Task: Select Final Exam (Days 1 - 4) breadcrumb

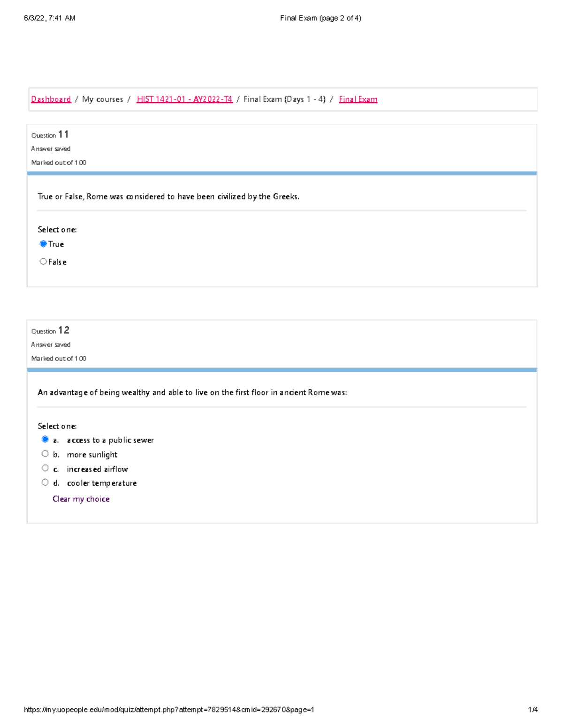Action: point(284,99)
